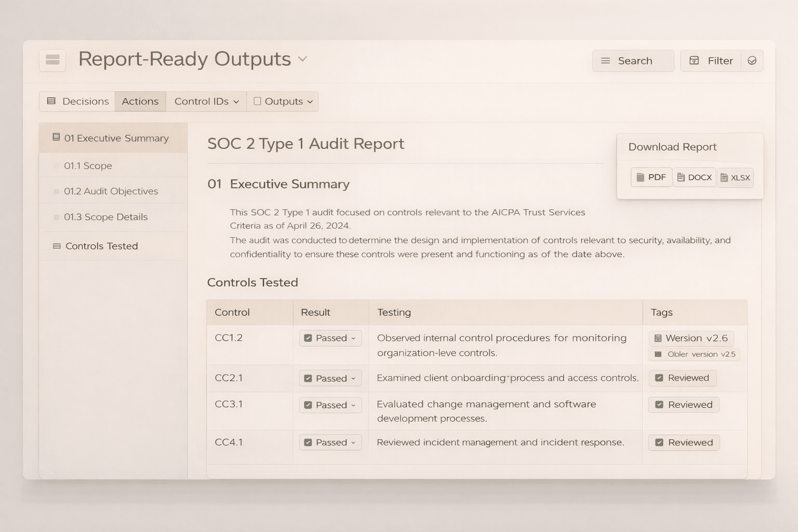This screenshot has width=798, height=532.
Task: Expand the Outputs dropdown
Action: [282, 101]
